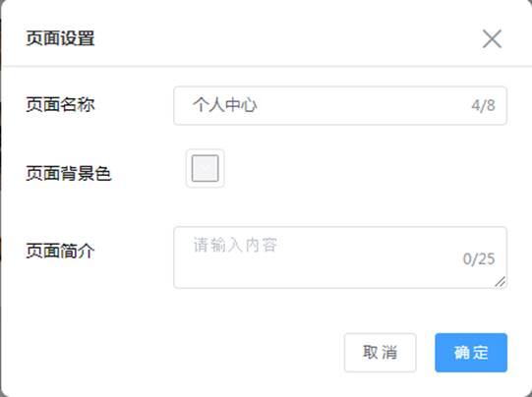Click the empty space right of the color swatch
The width and height of the screenshot is (532, 397).
(x=367, y=168)
